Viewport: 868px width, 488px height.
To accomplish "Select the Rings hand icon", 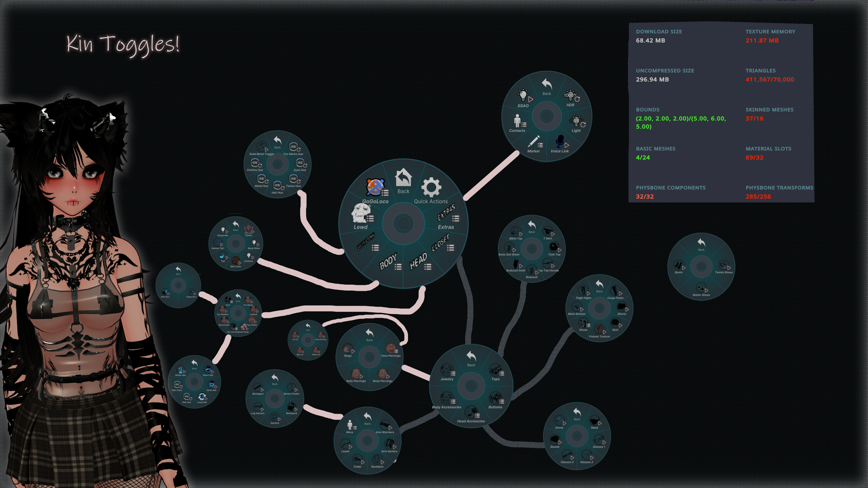I will click(x=347, y=348).
